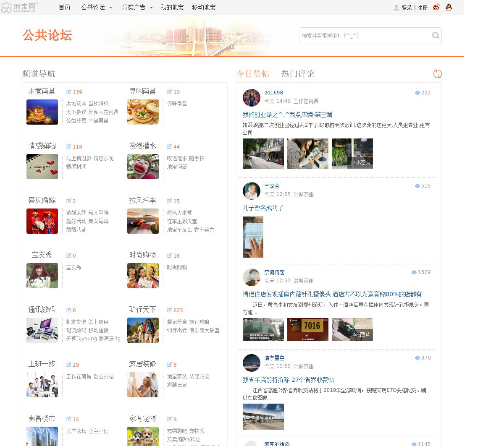Click username zo1698

coord(273,93)
